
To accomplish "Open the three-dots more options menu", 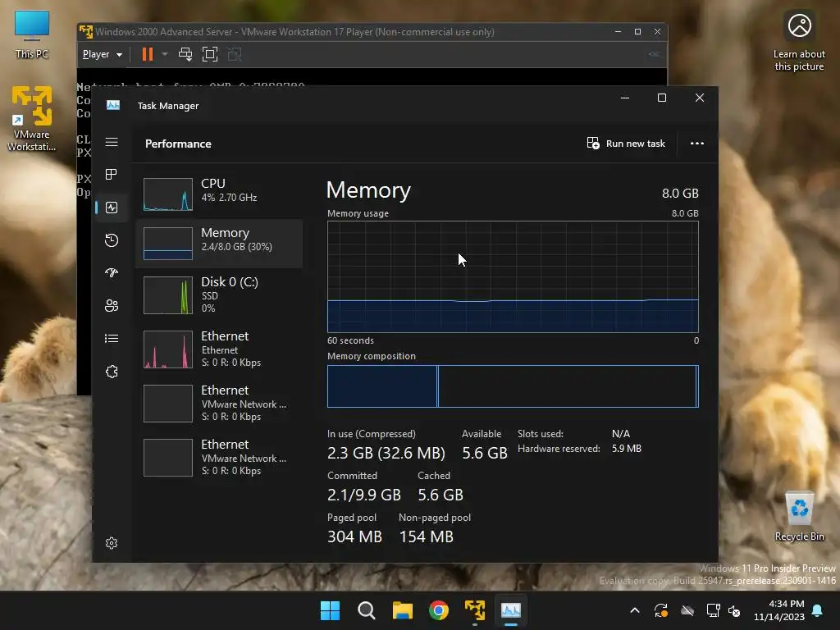I will coord(697,144).
